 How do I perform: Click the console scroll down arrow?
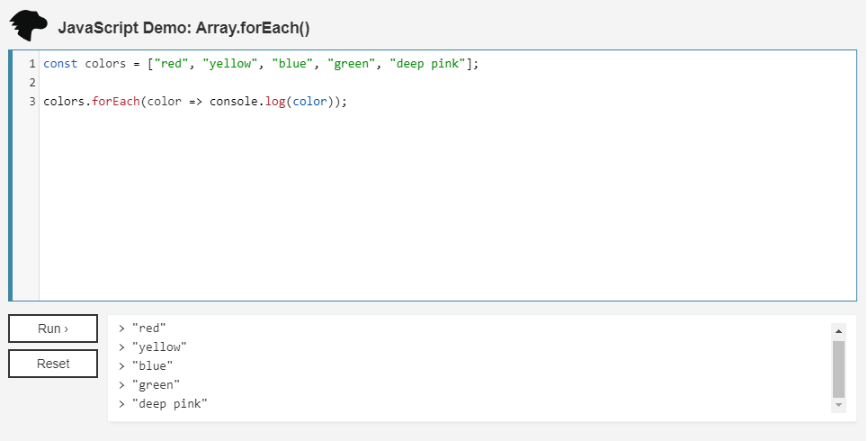pyautogui.click(x=839, y=406)
